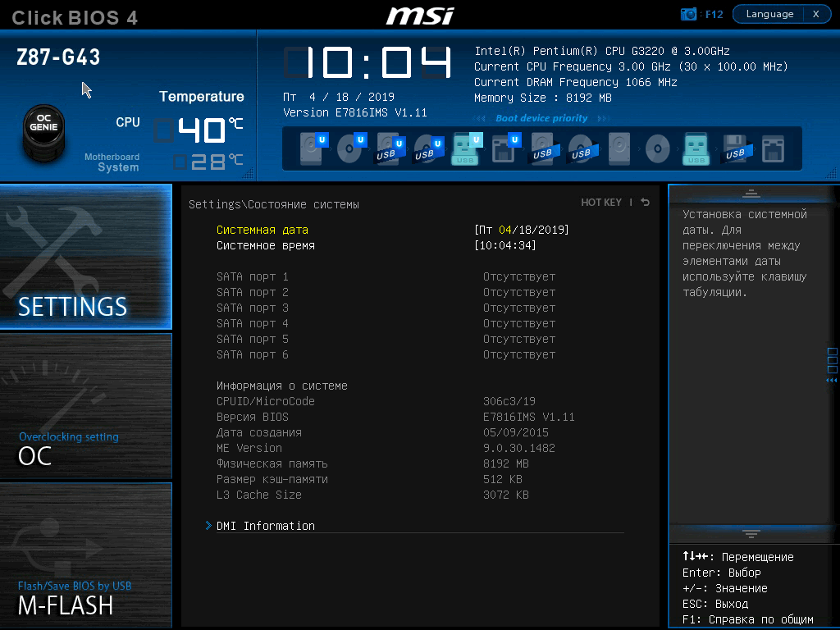Select the UEFI USB CD/DVD boot icon

[x=429, y=148]
